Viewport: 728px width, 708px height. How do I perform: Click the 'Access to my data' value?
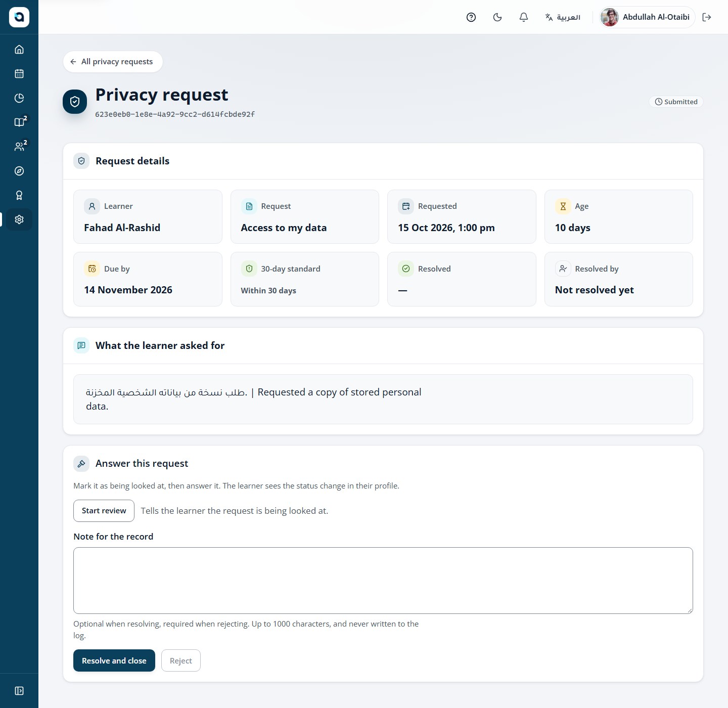point(284,228)
